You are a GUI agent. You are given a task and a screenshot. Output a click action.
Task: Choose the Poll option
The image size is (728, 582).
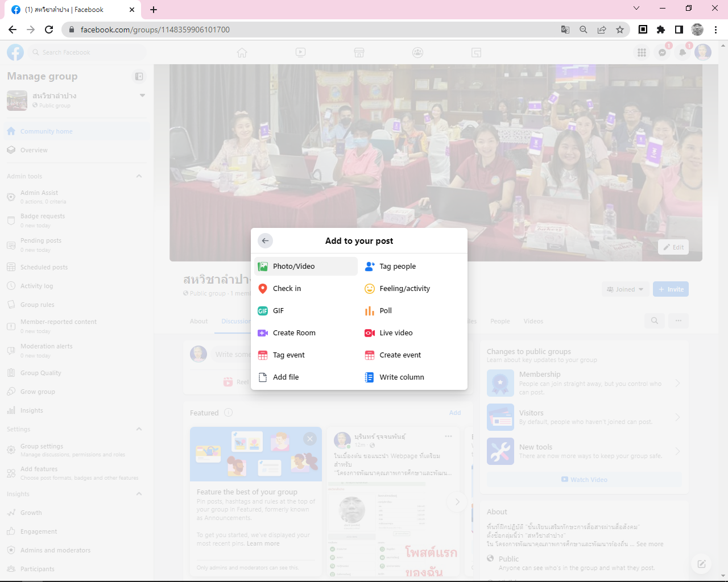coord(412,310)
